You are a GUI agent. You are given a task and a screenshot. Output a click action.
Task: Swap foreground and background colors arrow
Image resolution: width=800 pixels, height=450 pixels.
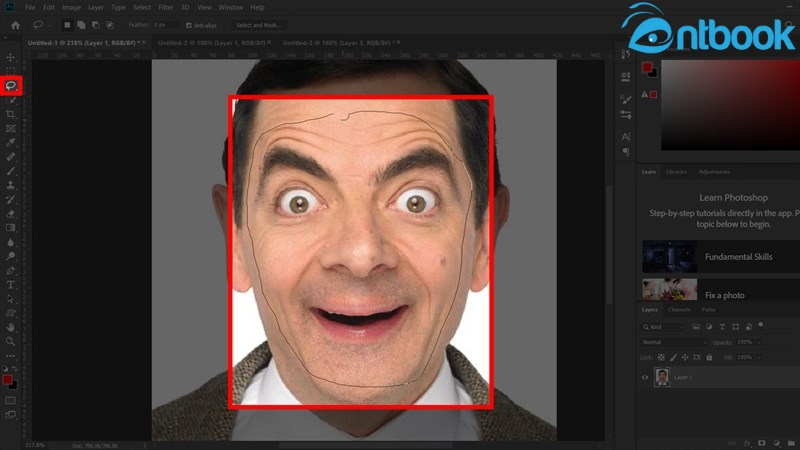pyautogui.click(x=15, y=368)
